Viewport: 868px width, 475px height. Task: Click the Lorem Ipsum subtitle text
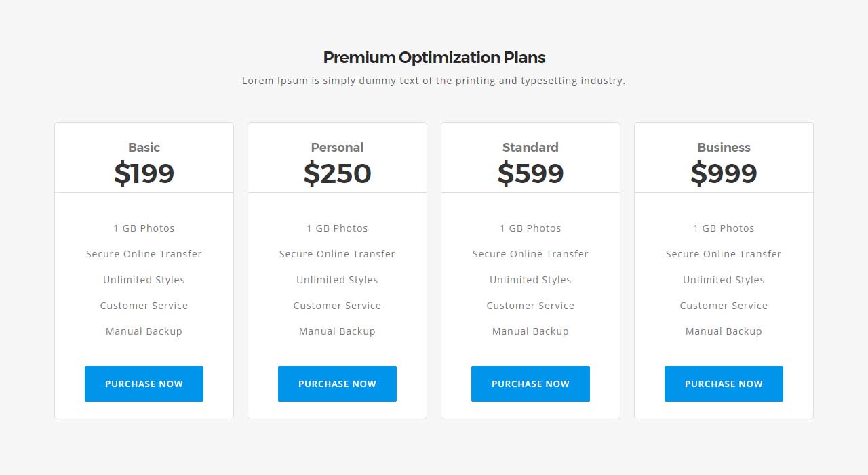pyautogui.click(x=434, y=81)
